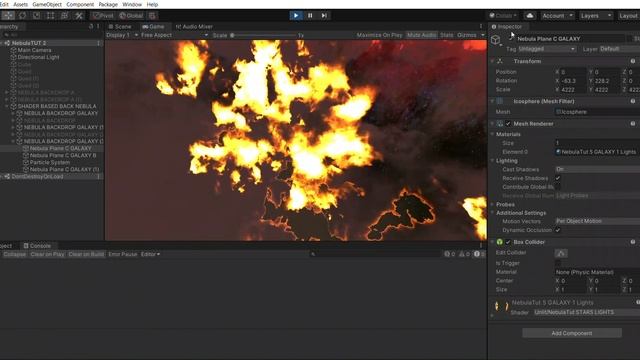Open the Tag Untagged dropdown
This screenshot has height=360, width=640.
click(x=547, y=49)
